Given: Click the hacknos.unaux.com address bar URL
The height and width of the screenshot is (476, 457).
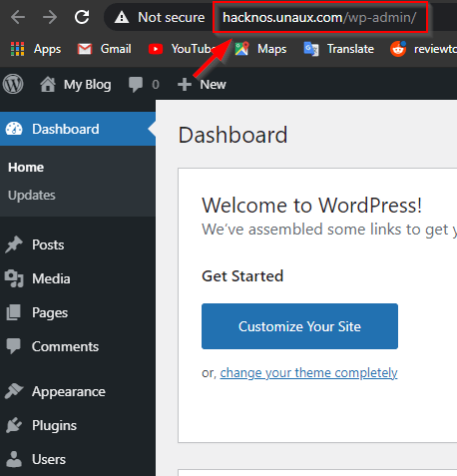Looking at the screenshot, I should [319, 18].
